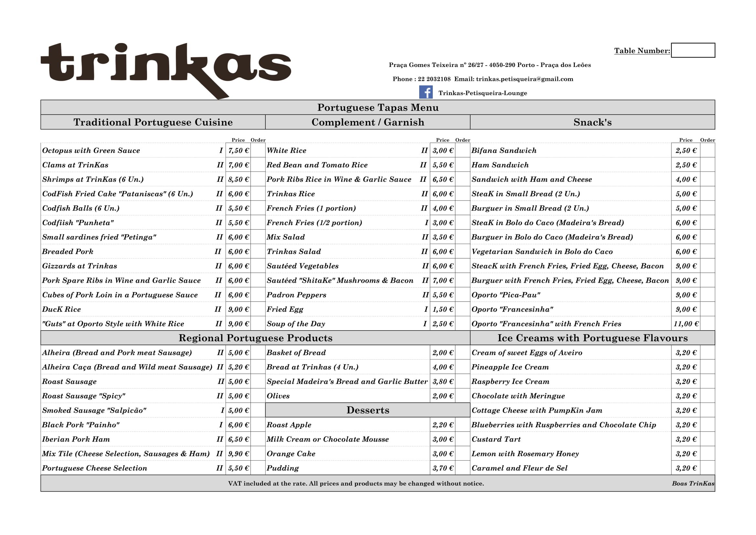Click the trinkas.petisqueira@gmail.com email address
The width and height of the screenshot is (756, 535).
click(x=525, y=79)
